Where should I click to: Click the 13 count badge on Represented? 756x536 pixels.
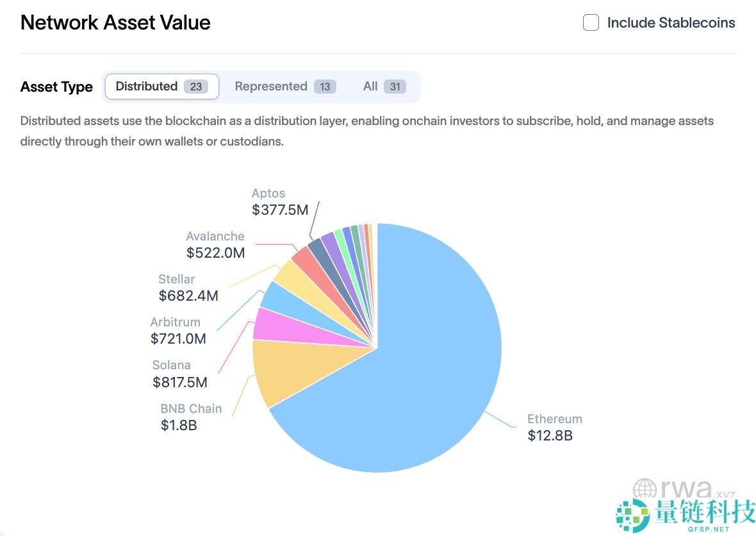coord(325,87)
